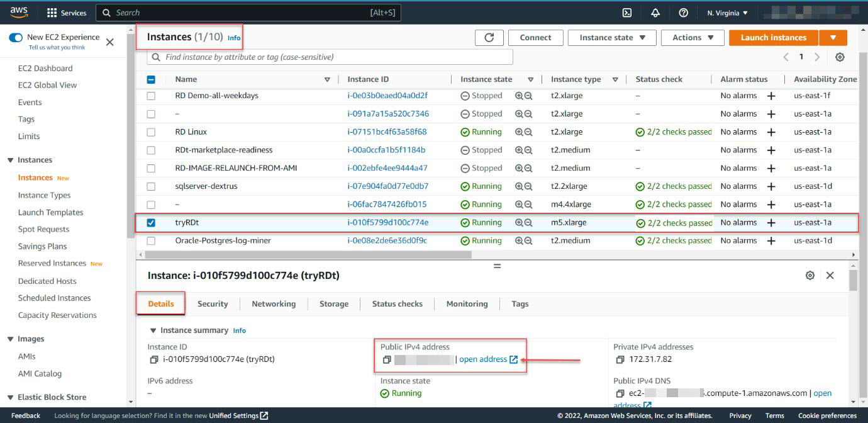Click the Launch instances button

(x=773, y=38)
